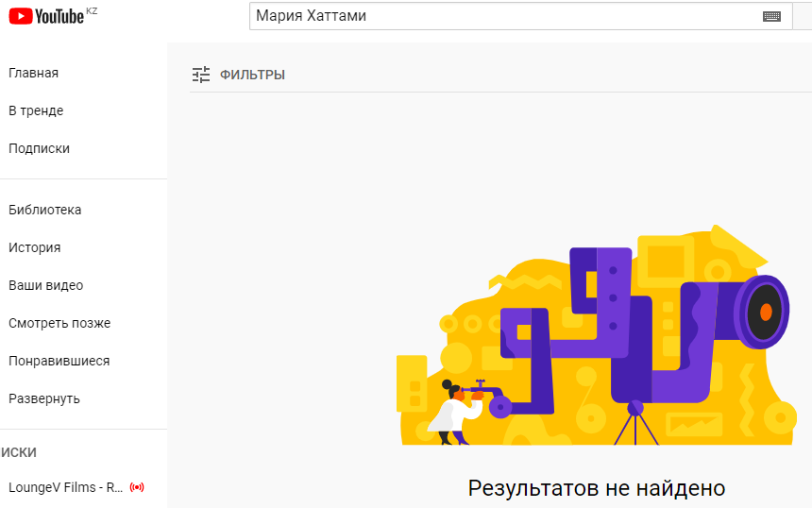Click the filters sliders icon
Screen dimensions: 812x508
201,75
